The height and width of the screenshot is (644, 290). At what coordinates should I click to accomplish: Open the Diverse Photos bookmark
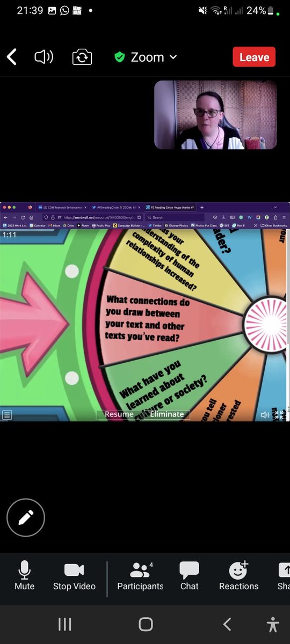[177, 226]
